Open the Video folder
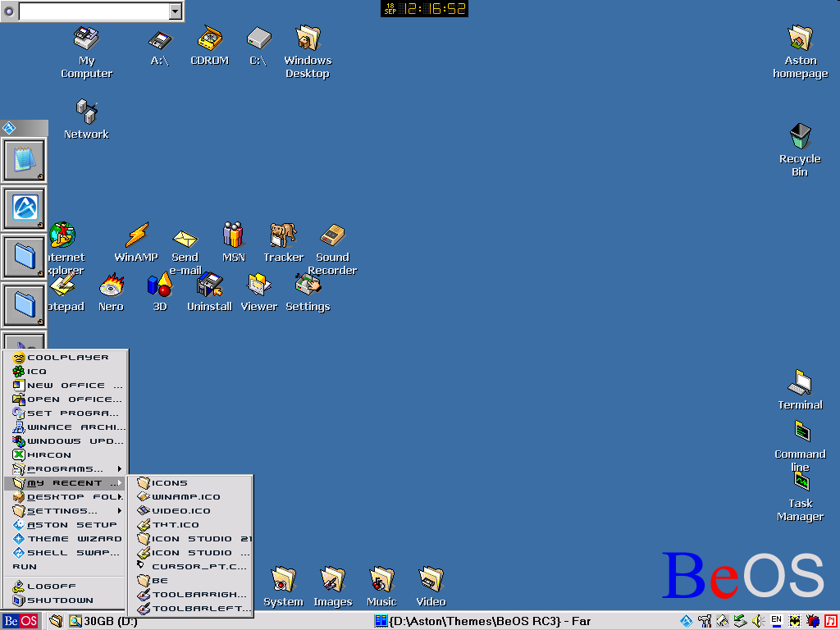The image size is (840, 630). [431, 587]
